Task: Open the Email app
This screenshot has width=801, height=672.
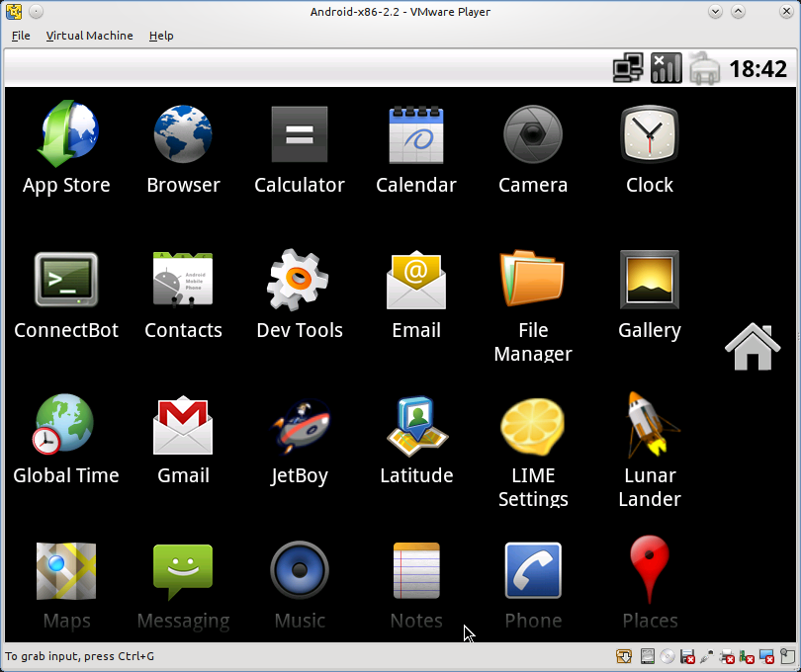Action: (x=415, y=294)
